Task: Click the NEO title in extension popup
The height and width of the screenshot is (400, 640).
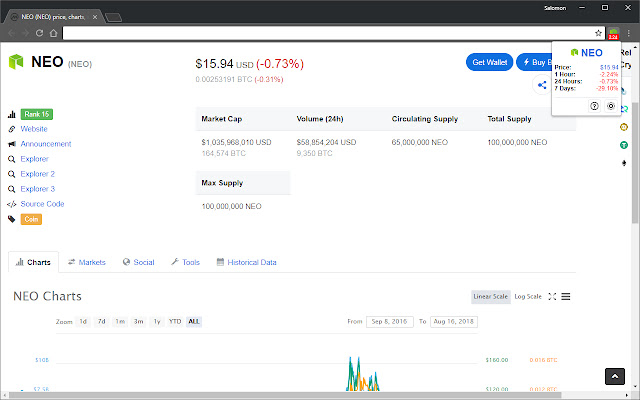Action: (591, 53)
